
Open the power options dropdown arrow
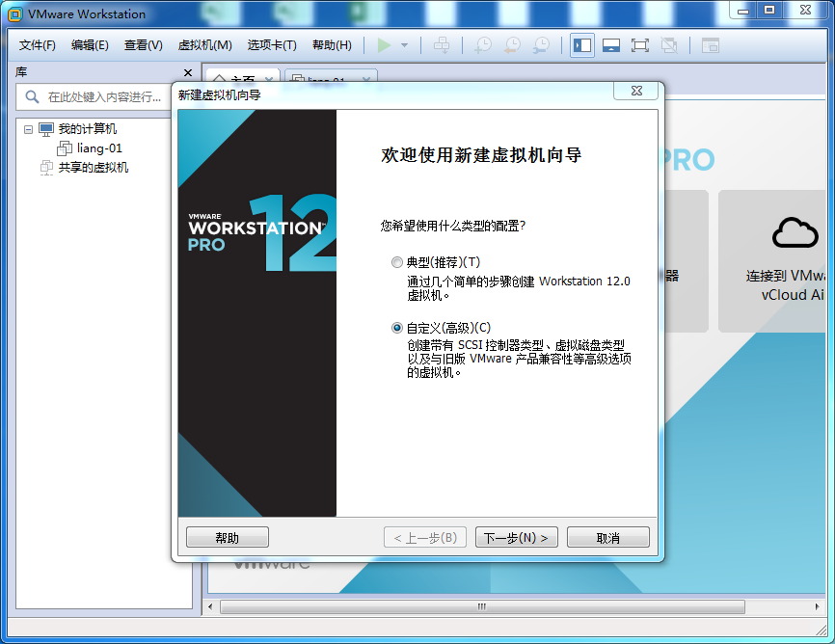point(404,45)
